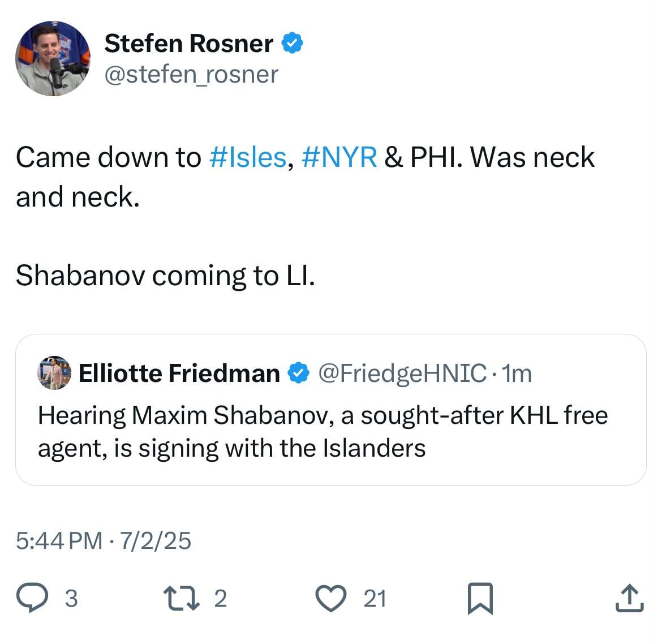Reply to Stefen Rosner's tweet
The image size is (662, 644).
pos(32,598)
